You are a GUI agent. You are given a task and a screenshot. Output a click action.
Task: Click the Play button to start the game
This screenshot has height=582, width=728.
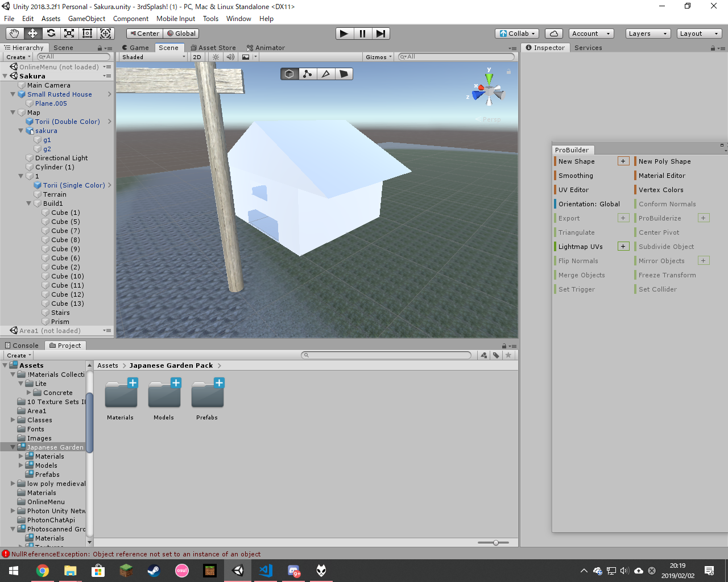(344, 34)
